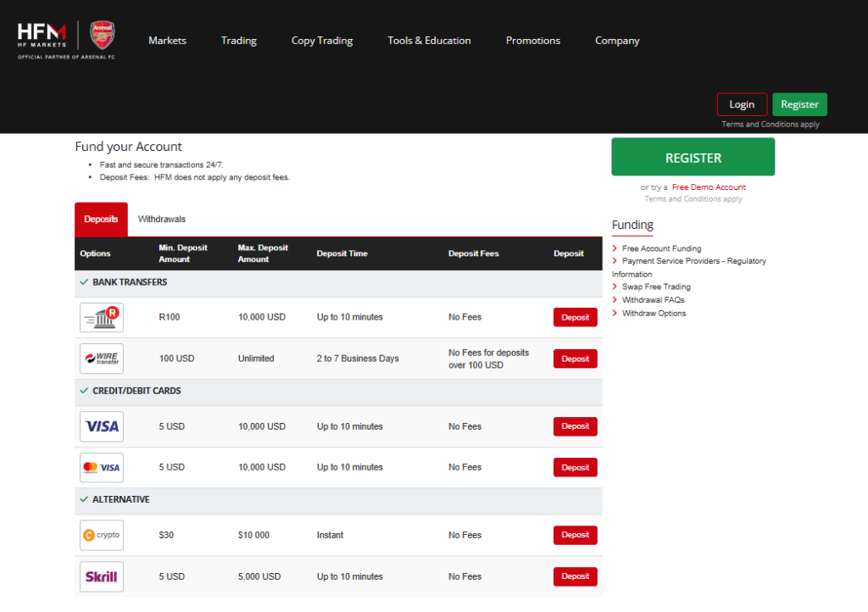Select the Deposits tab
Viewport: 868px width, 612px height.
[102, 220]
